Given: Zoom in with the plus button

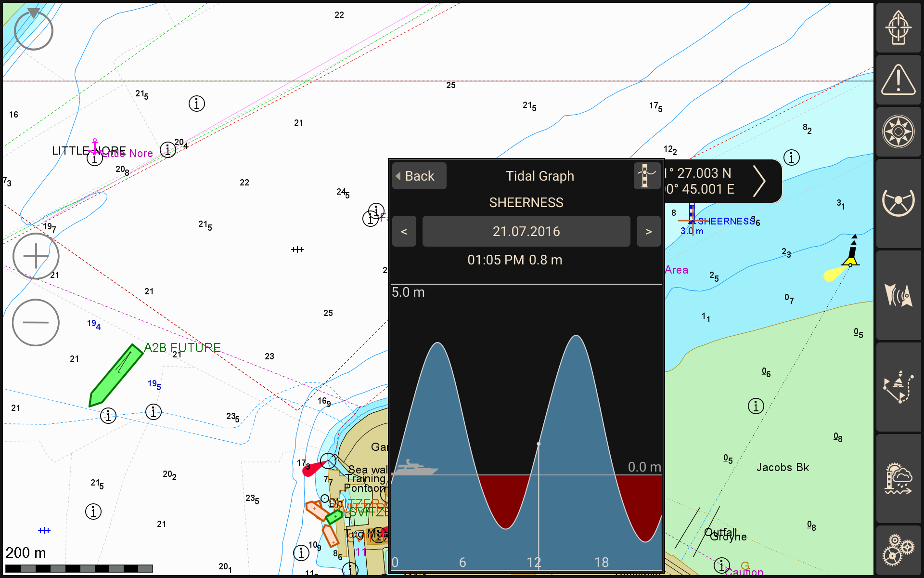Looking at the screenshot, I should [x=36, y=256].
